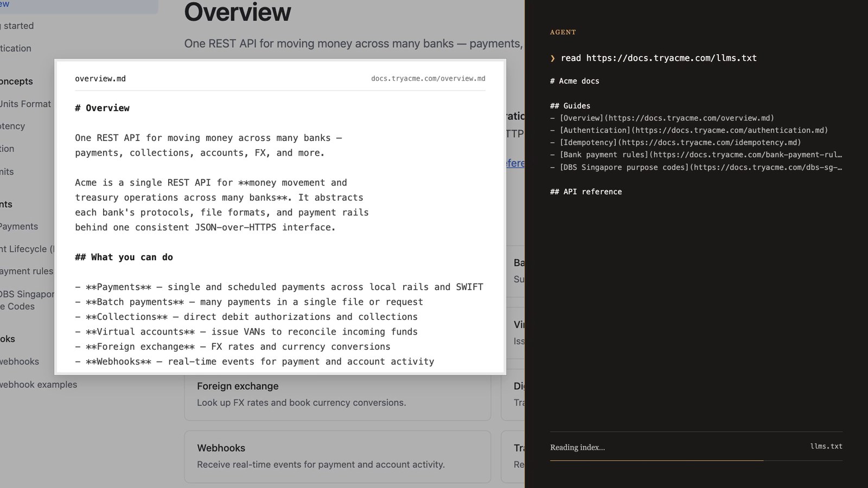This screenshot has height=488, width=868.
Task: Click the overview.md filename in the popup
Action: 100,79
